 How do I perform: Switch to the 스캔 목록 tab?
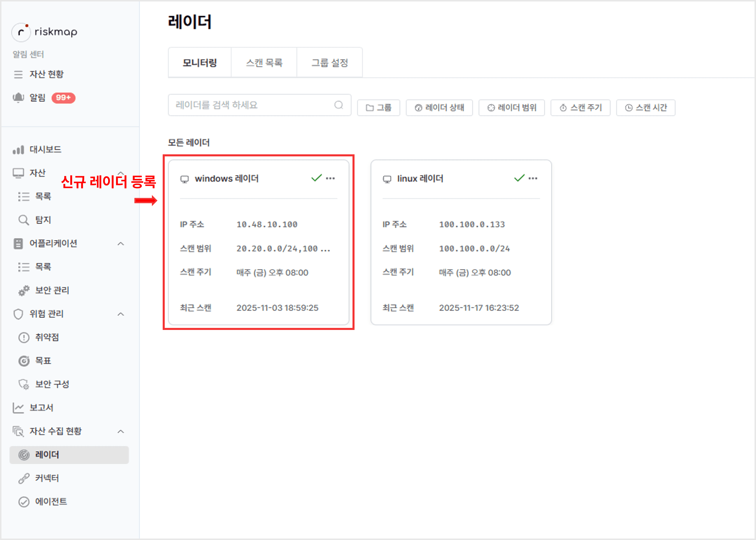click(x=264, y=63)
